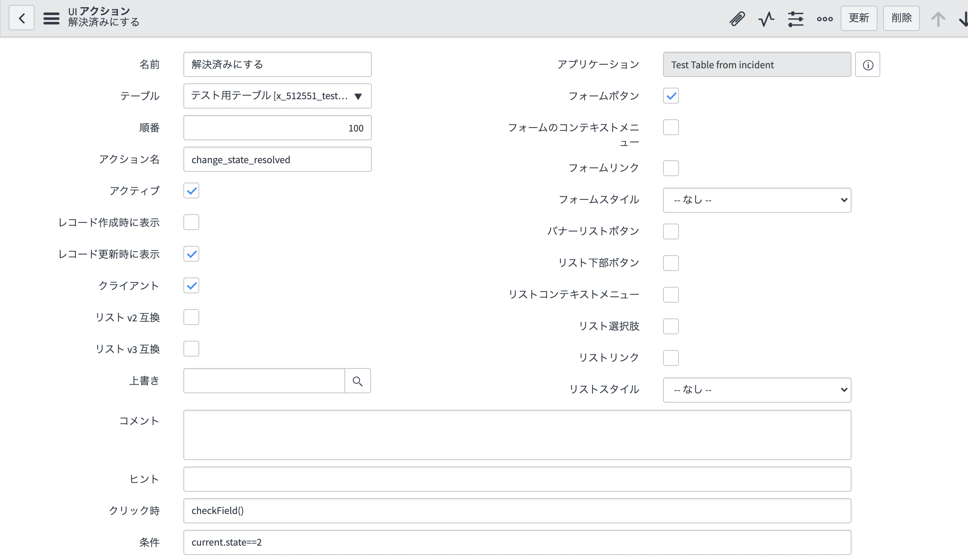
Task: Open the form context hamburger menu
Action: coord(51,18)
